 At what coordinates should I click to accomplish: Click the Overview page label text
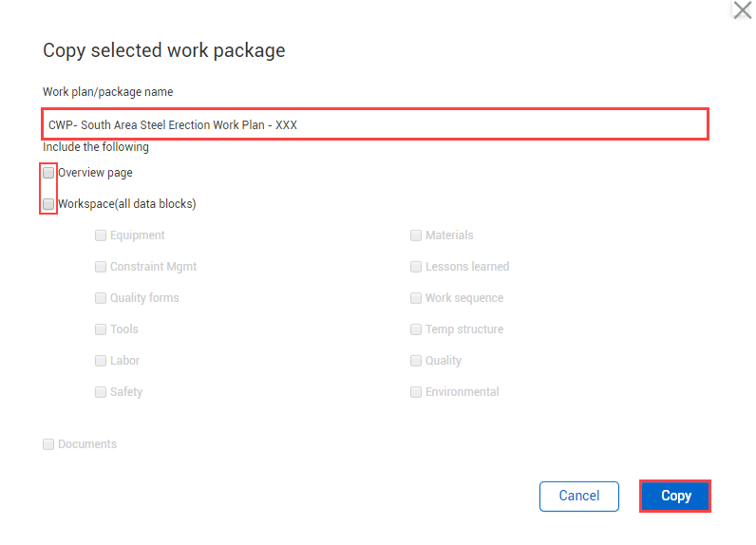coord(95,173)
